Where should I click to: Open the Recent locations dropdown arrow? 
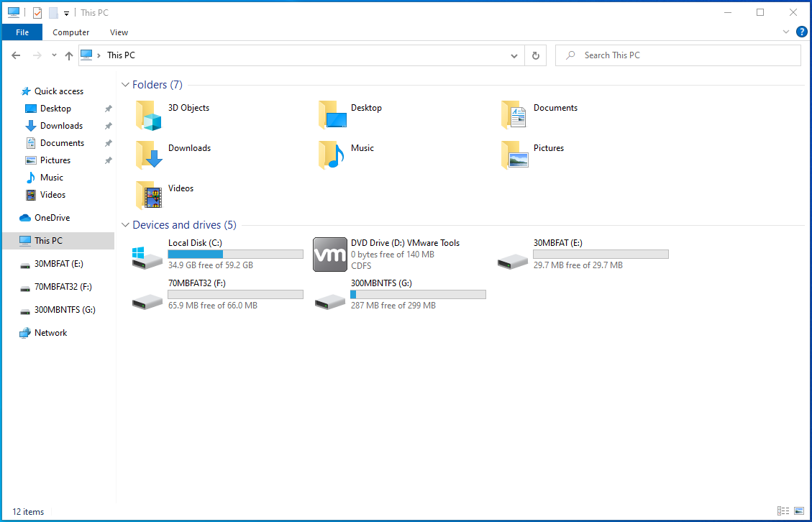54,55
